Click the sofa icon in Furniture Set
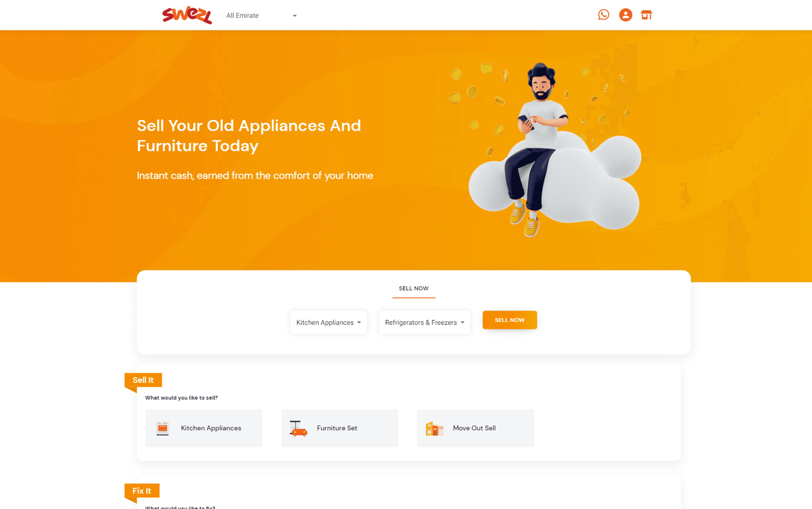This screenshot has width=812, height=509. tap(298, 428)
